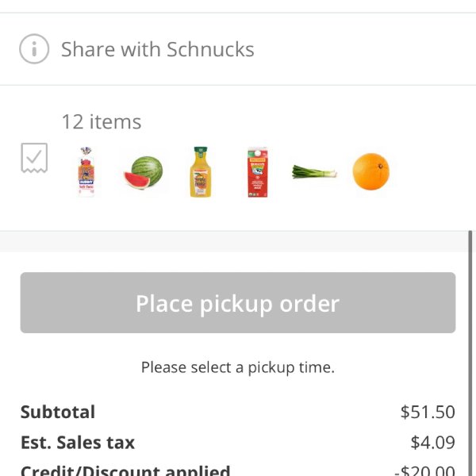
Task: Click the Share with Schnucks text
Action: coord(158,49)
